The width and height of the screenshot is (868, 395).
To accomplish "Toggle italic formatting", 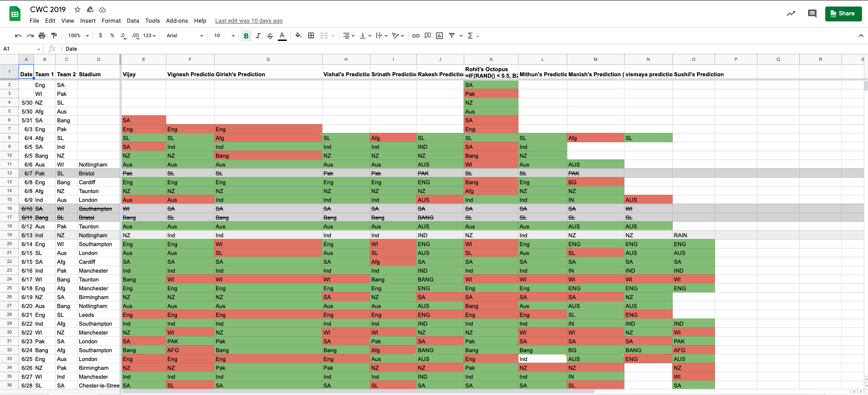I will (x=258, y=36).
